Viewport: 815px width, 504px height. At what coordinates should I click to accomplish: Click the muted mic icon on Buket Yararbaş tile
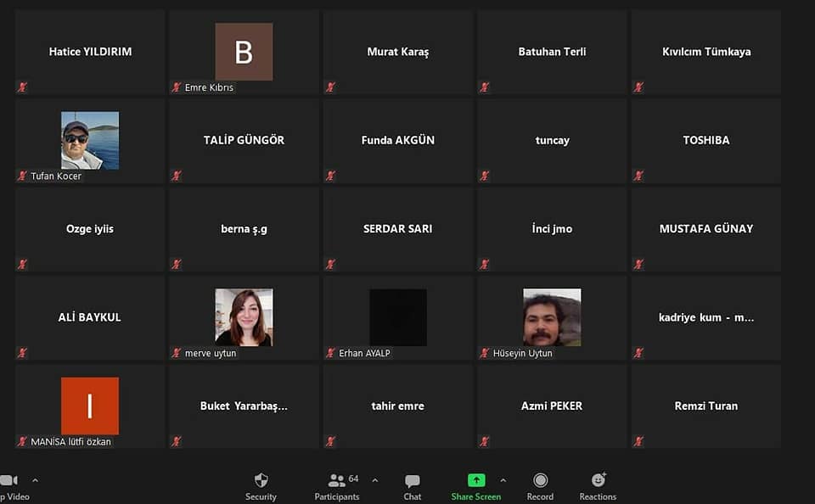pos(177,442)
